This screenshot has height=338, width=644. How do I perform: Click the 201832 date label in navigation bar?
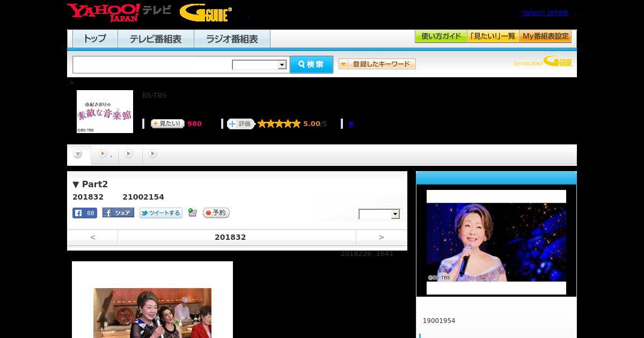coord(230,237)
